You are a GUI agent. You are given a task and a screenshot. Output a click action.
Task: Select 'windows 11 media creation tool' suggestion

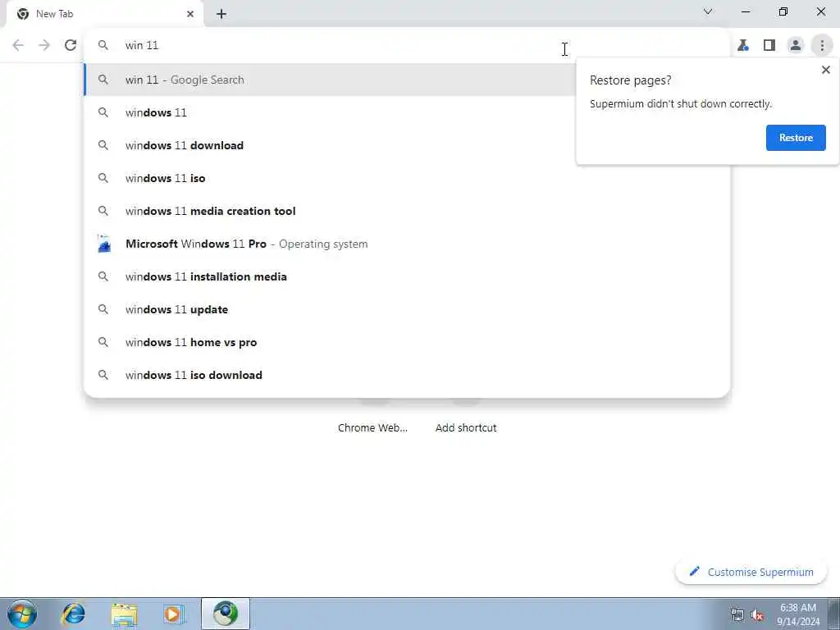pos(407,211)
